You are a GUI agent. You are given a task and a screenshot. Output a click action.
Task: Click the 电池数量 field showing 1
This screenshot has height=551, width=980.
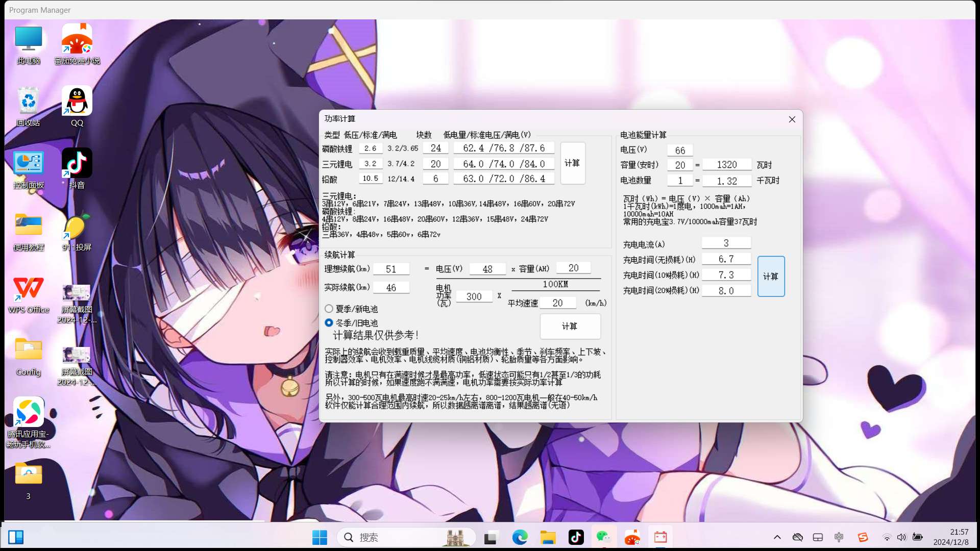pos(680,181)
